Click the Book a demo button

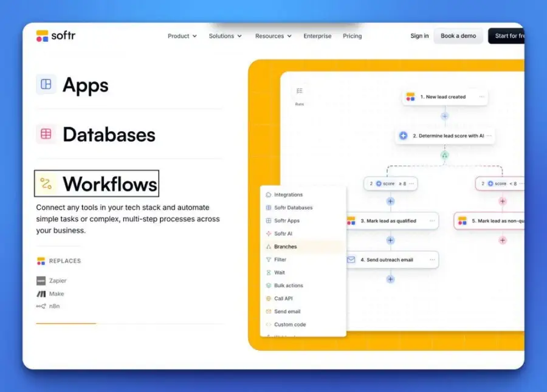tap(458, 36)
